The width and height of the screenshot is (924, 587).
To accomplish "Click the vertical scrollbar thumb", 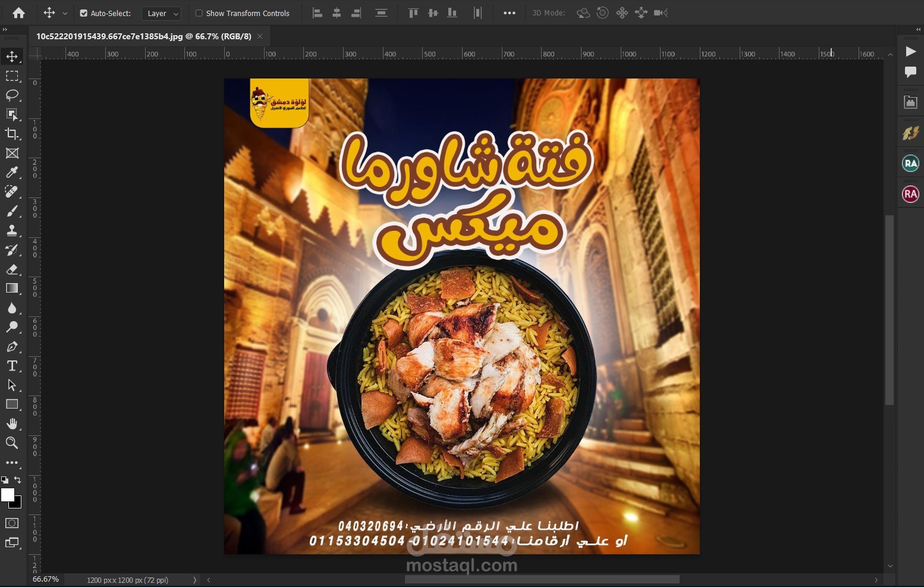I will point(890,310).
